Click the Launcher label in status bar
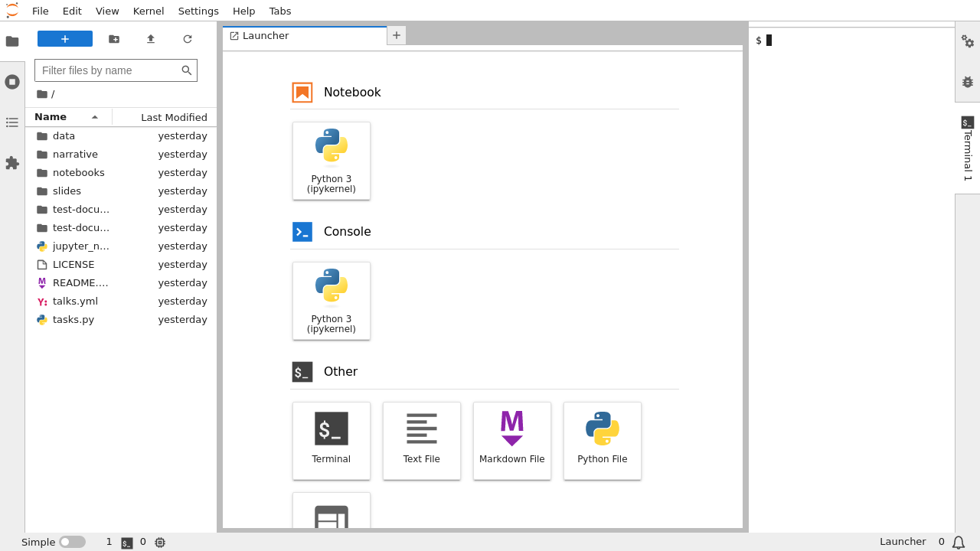This screenshot has height=551, width=980. (x=903, y=542)
